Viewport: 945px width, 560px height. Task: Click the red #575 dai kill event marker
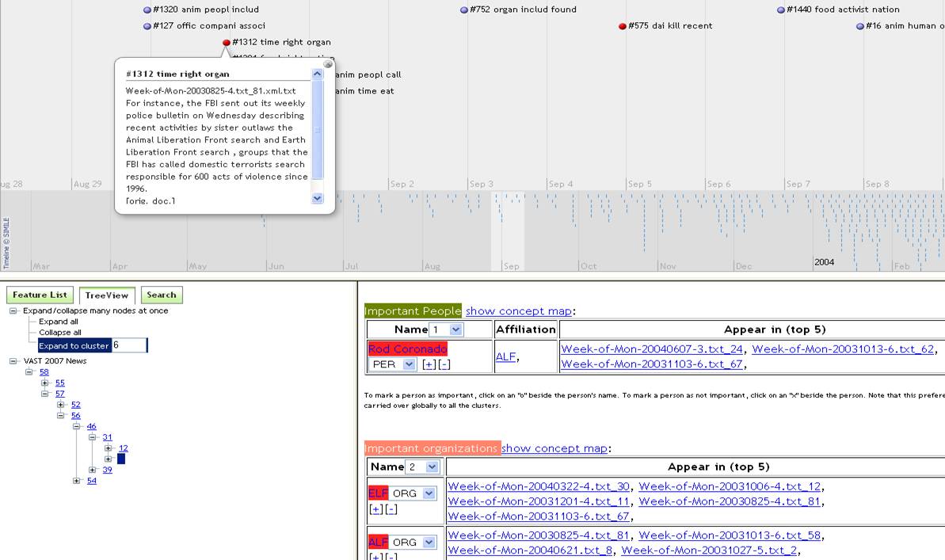623,26
